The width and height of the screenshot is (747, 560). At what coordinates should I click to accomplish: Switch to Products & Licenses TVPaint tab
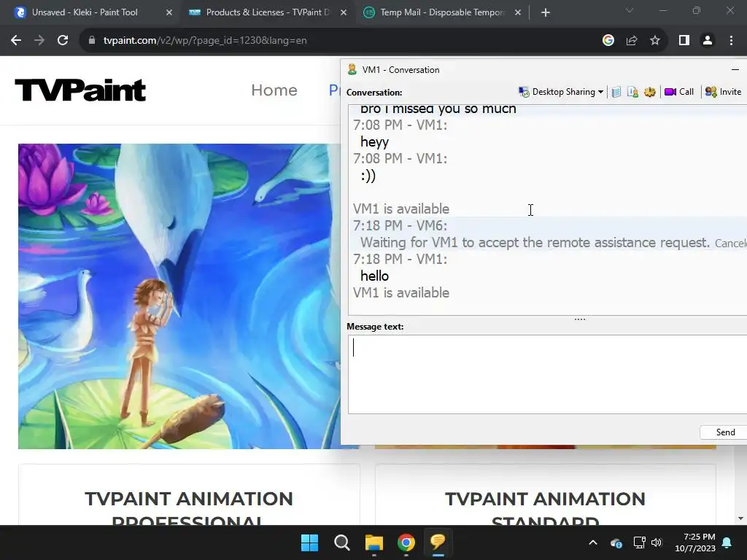[x=267, y=12]
